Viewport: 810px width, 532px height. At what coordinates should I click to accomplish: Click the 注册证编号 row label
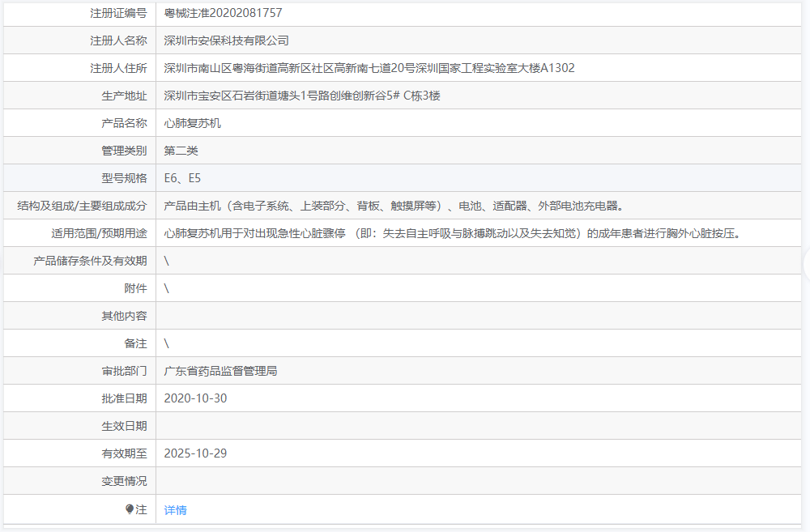[x=118, y=13]
